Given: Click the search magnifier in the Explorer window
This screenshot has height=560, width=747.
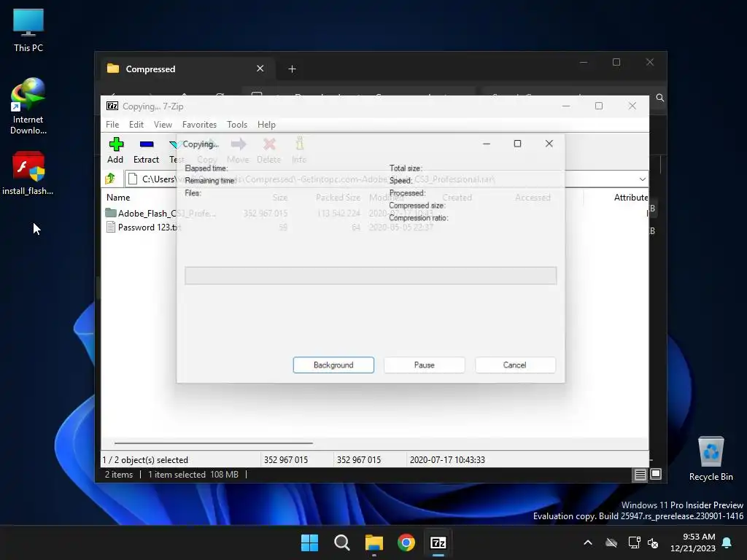Looking at the screenshot, I should [x=659, y=98].
